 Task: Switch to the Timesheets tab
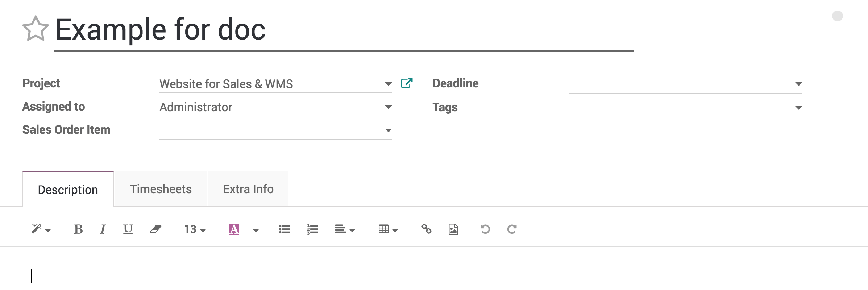click(161, 189)
